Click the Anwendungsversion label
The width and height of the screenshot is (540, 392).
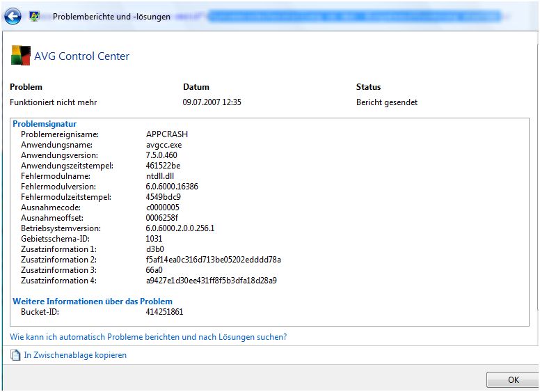[x=59, y=155]
